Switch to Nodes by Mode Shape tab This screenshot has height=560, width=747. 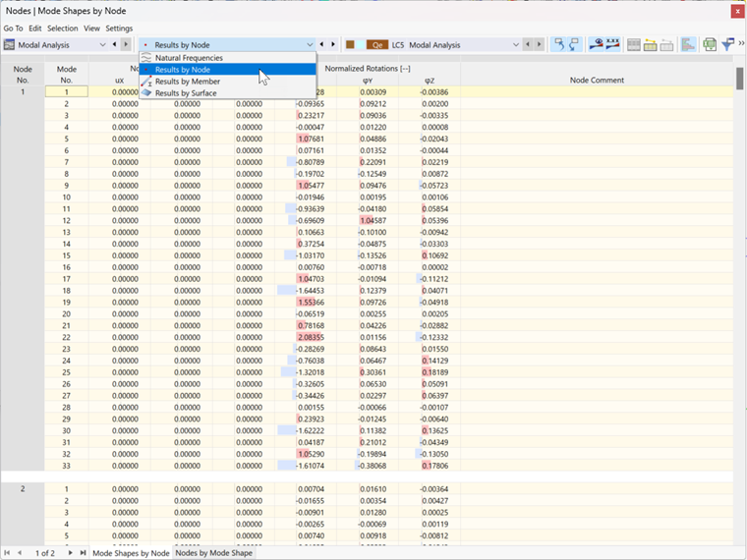[x=213, y=553]
